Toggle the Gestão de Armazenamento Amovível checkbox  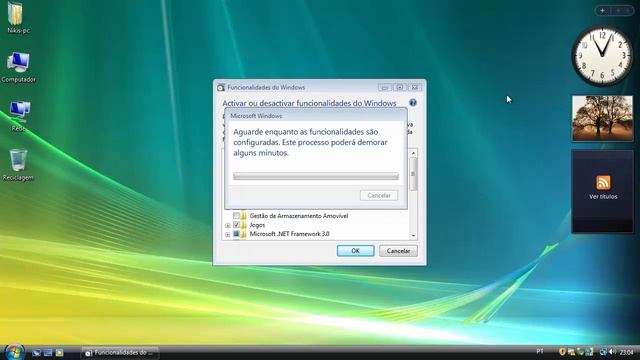pyautogui.click(x=236, y=216)
